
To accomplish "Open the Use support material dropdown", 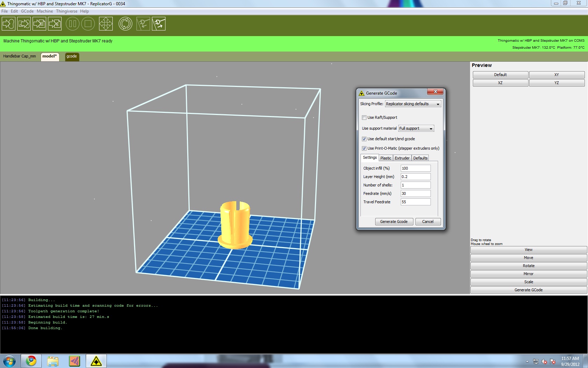I will pyautogui.click(x=416, y=129).
